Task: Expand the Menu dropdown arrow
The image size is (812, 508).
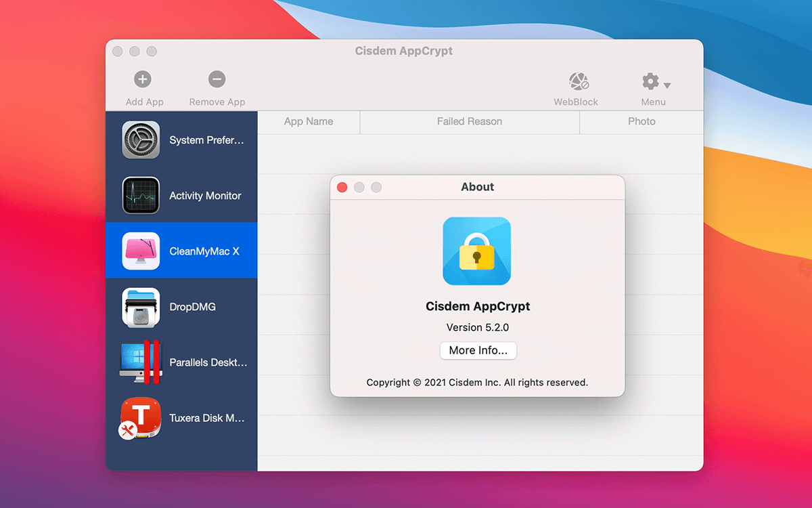Action: pos(667,85)
